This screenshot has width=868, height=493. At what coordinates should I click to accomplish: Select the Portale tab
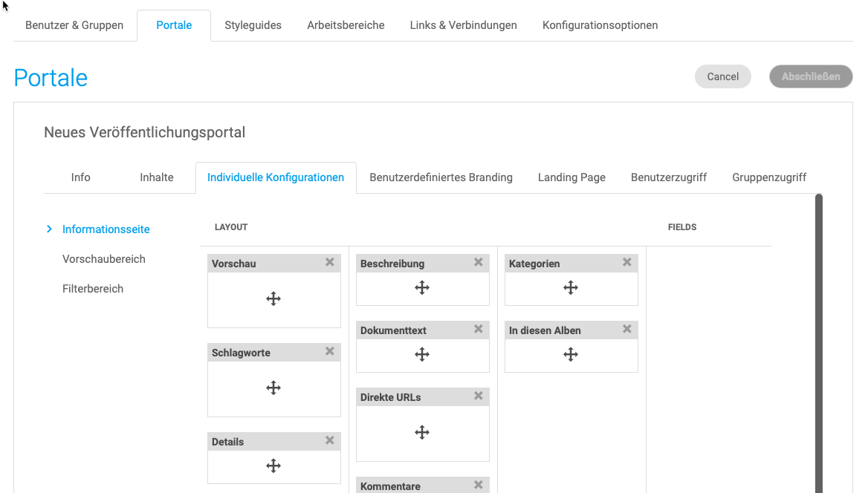[x=174, y=25]
